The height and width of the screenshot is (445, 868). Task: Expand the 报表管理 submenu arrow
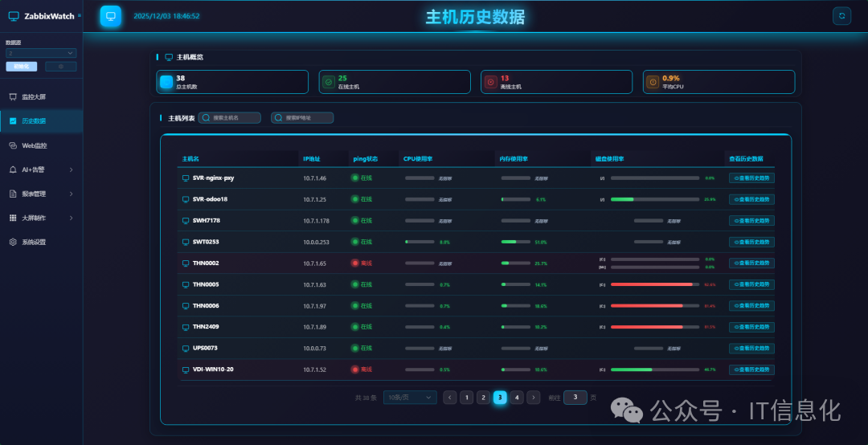(72, 194)
